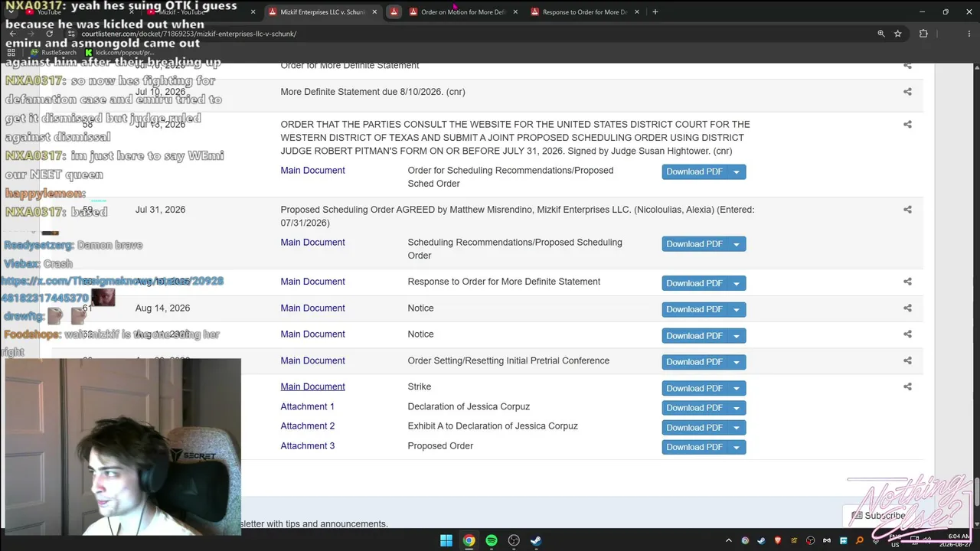The image size is (980, 551).
Task: Click the Brave icon in the system tray
Action: (x=778, y=541)
